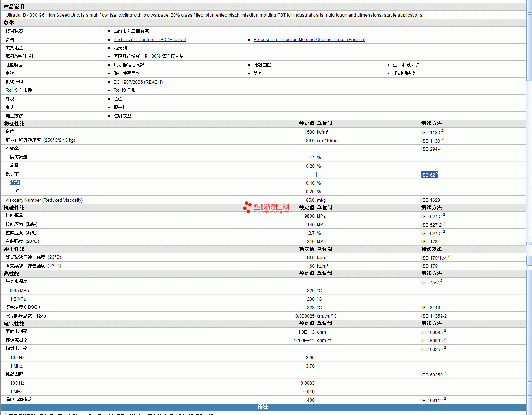Click the melting temperature value 223
Screen dimensions: 532x415
311,308
